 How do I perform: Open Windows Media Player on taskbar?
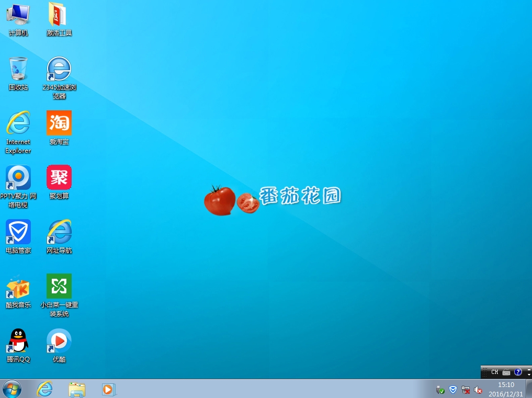109,389
